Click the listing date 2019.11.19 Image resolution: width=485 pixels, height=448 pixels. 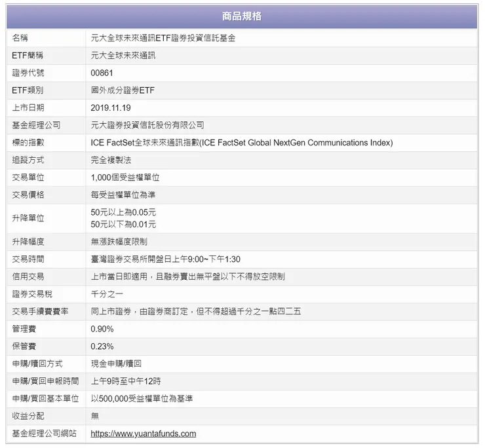[x=111, y=107]
